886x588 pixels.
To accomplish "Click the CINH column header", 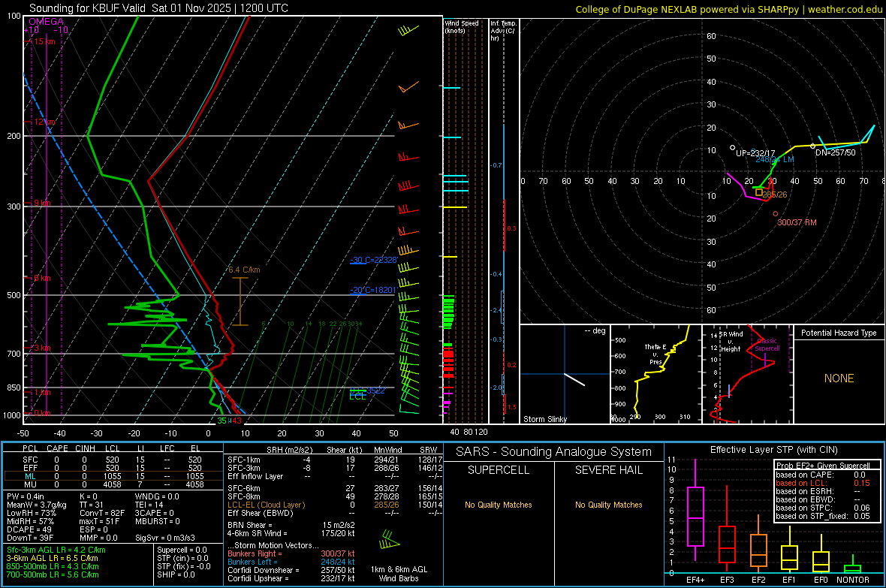I will [86, 448].
